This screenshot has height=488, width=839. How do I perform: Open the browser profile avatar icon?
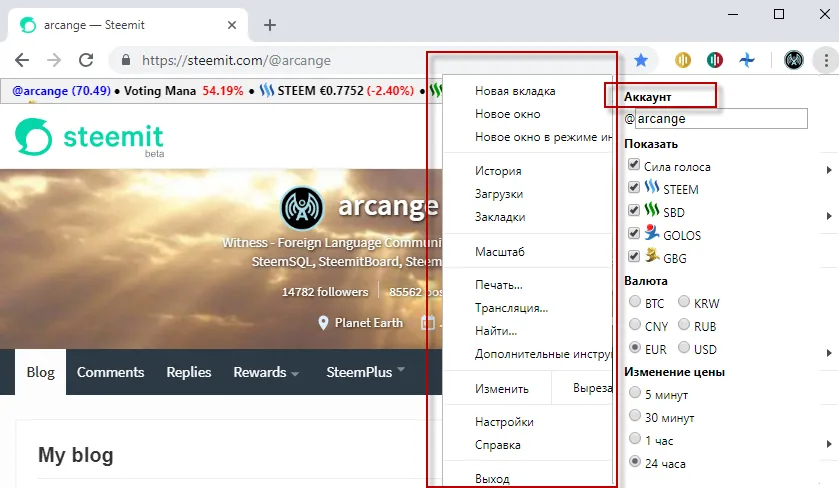click(794, 60)
